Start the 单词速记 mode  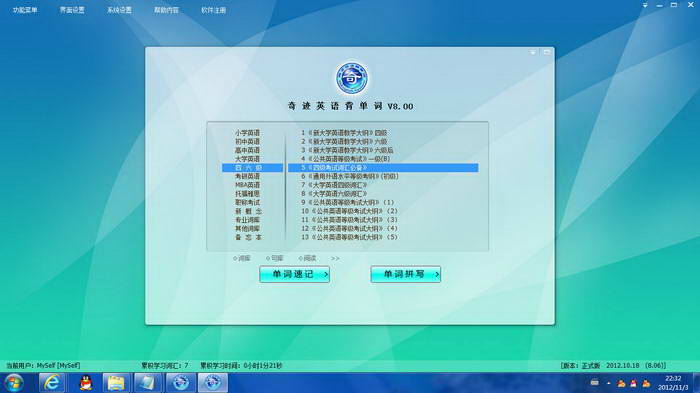(295, 274)
